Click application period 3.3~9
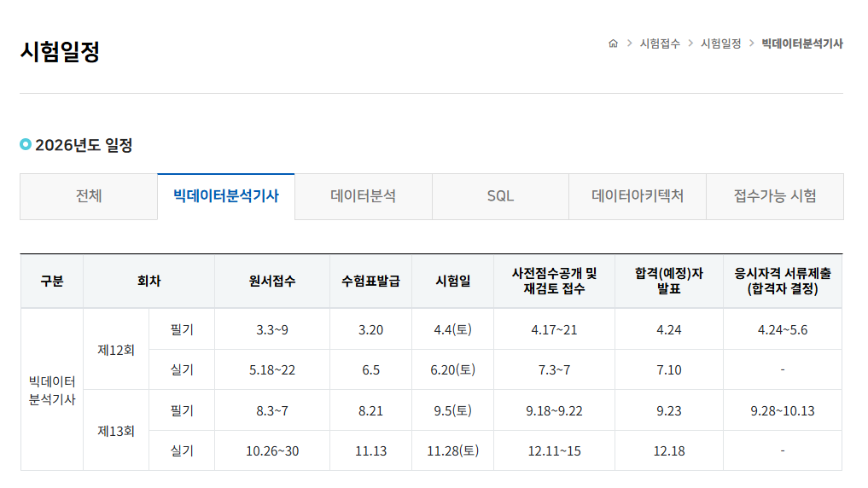This screenshot has width=868, height=488. [272, 330]
